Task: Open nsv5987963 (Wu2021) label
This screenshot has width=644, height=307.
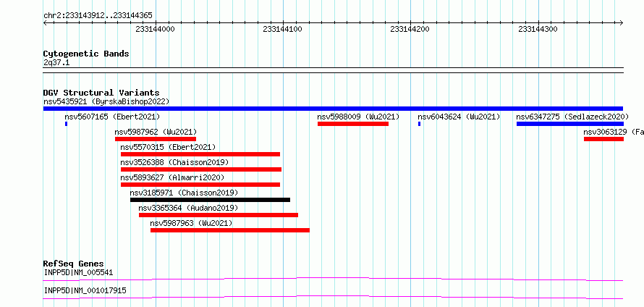Action: tap(191, 223)
